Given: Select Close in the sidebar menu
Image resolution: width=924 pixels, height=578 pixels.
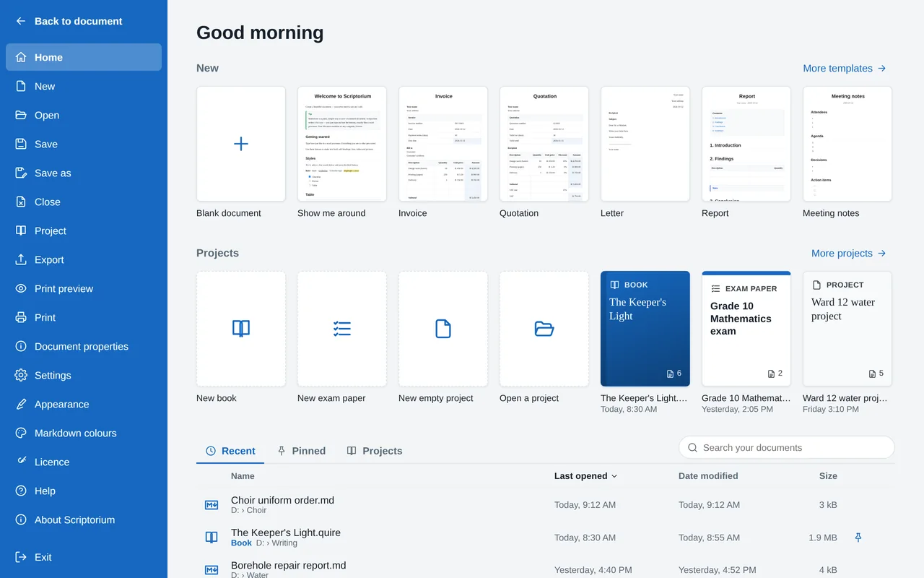Looking at the screenshot, I should coord(84,202).
